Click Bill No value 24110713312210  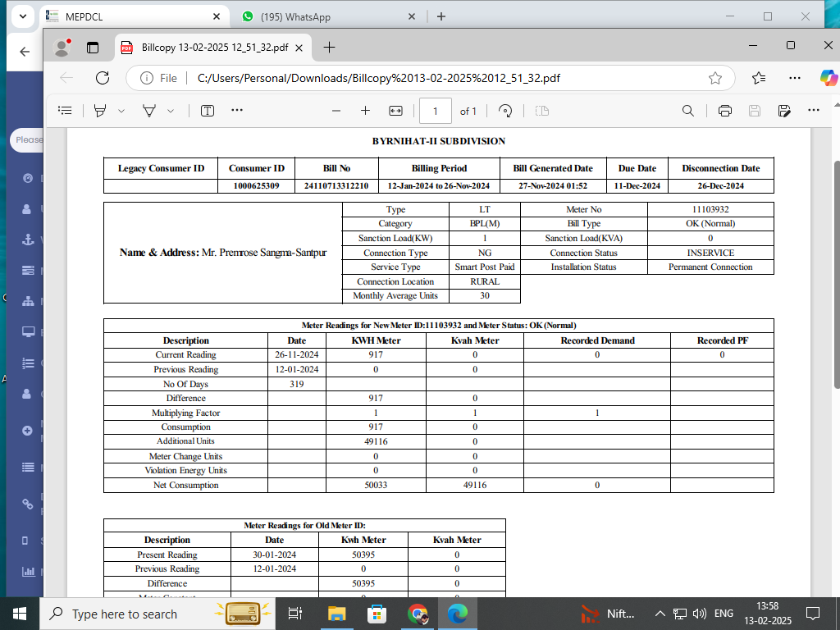[x=336, y=186]
